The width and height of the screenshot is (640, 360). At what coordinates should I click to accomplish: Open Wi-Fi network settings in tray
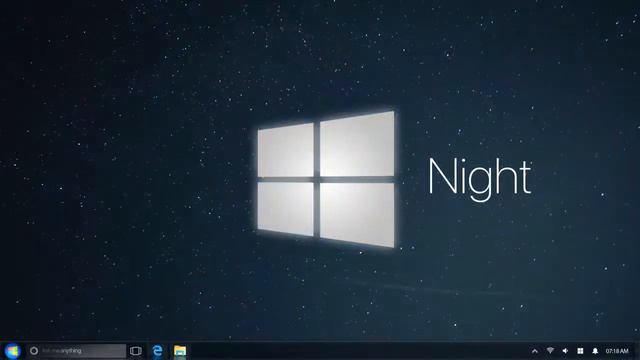click(550, 351)
